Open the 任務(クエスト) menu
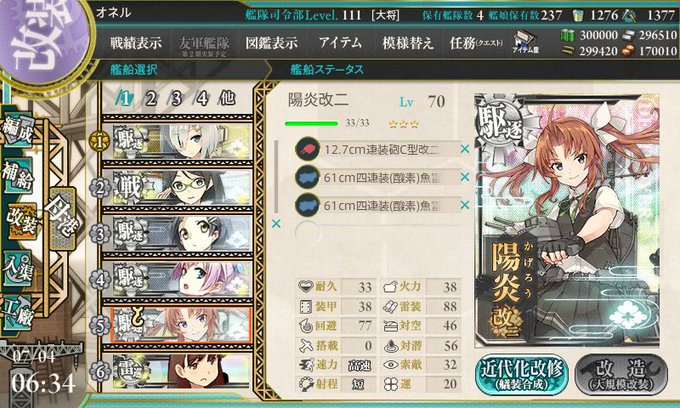680x408 pixels. (x=476, y=43)
